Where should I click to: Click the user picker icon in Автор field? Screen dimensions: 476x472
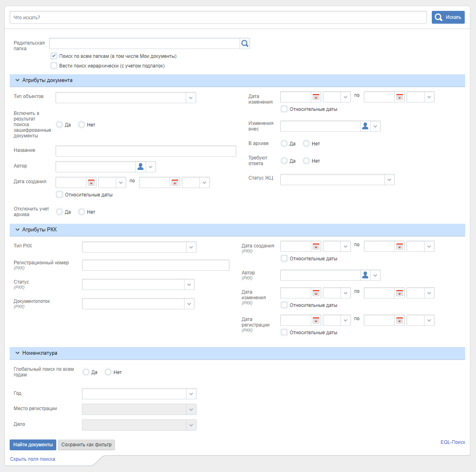[140, 167]
